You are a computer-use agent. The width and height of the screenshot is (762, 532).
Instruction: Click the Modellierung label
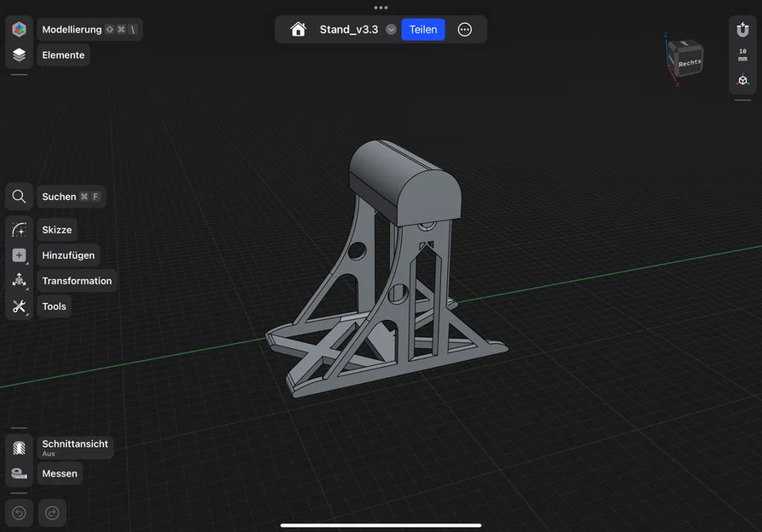90,30
